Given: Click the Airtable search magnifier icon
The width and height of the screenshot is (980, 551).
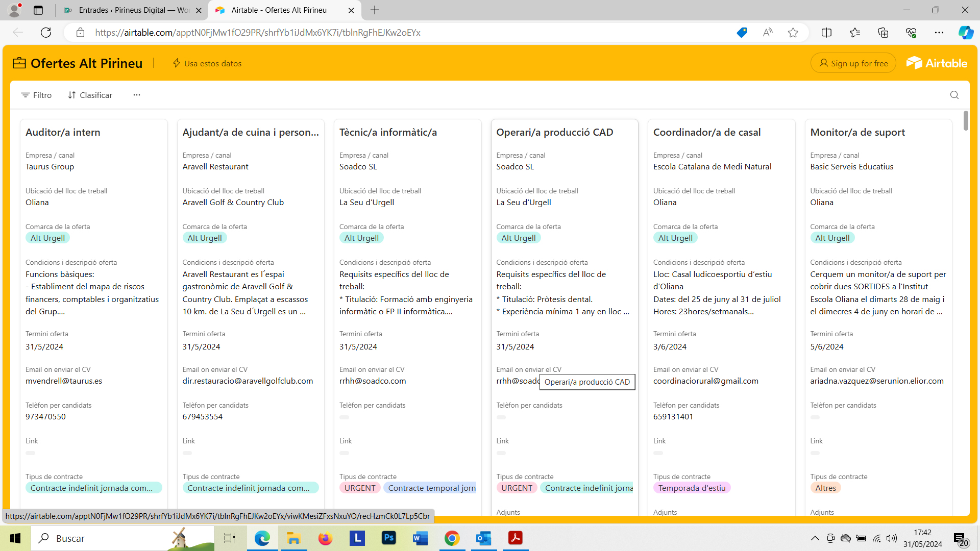Looking at the screenshot, I should (954, 95).
